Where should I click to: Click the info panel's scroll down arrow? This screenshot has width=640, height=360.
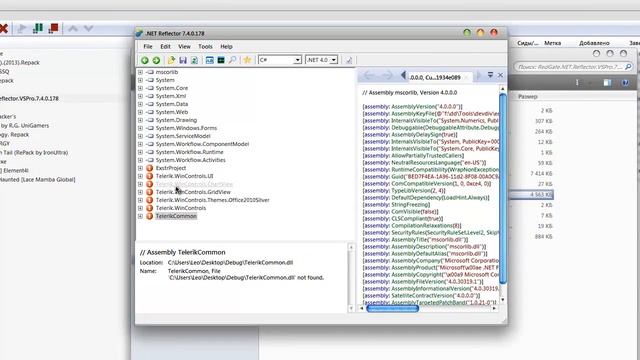[351, 309]
